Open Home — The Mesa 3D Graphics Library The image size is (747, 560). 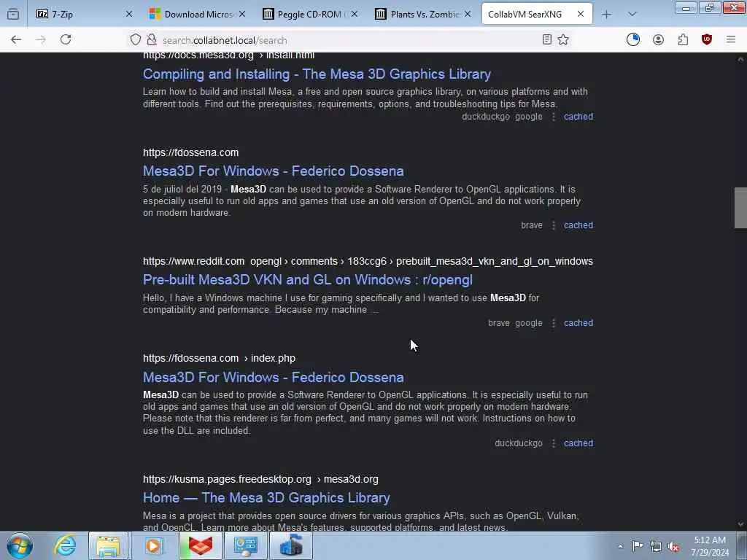266,497
